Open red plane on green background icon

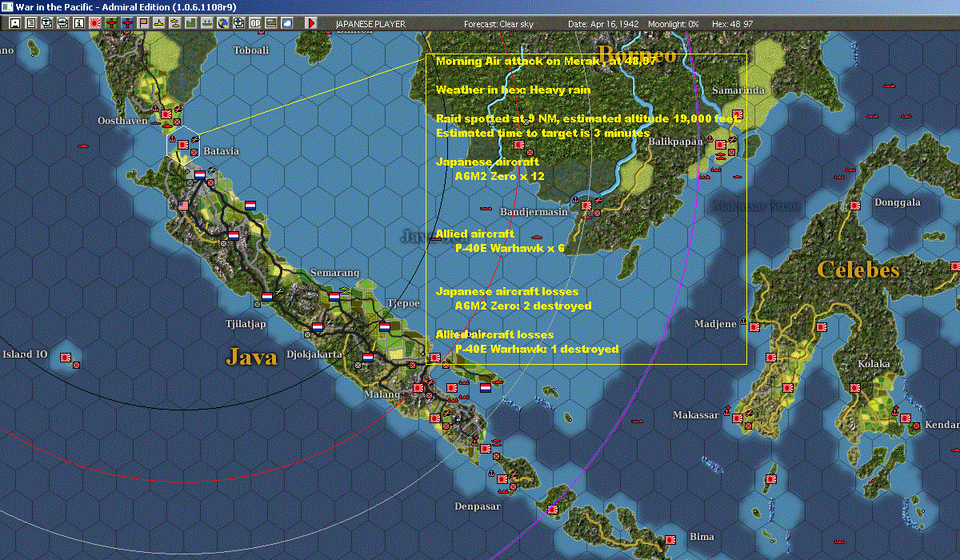[111, 23]
